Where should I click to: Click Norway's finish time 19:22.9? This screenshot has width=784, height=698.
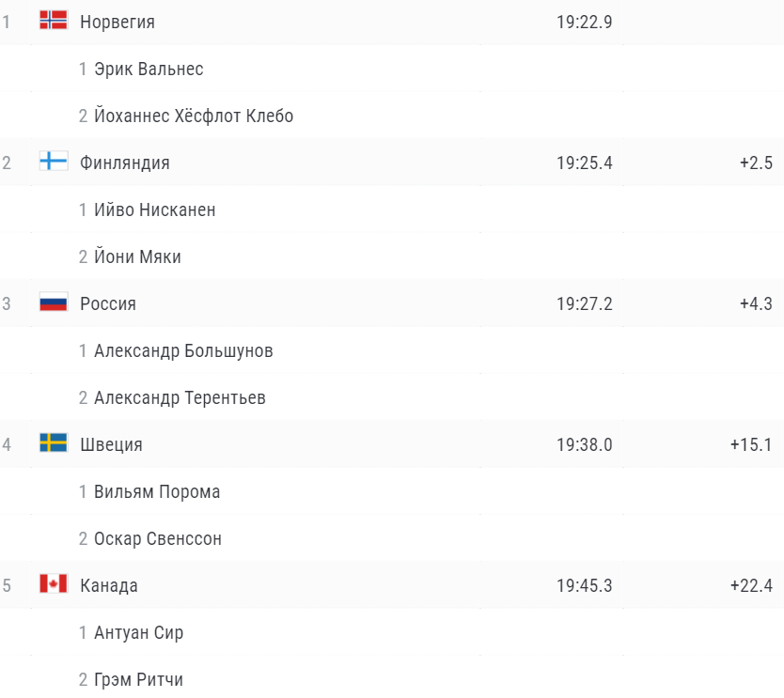pyautogui.click(x=584, y=22)
